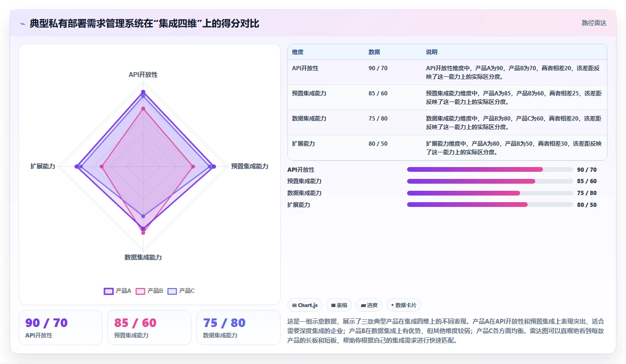Image resolution: width=626 pixels, height=364 pixels.
Task: Toggle 产品C legend swatch in radar chart
Action: pyautogui.click(x=172, y=291)
